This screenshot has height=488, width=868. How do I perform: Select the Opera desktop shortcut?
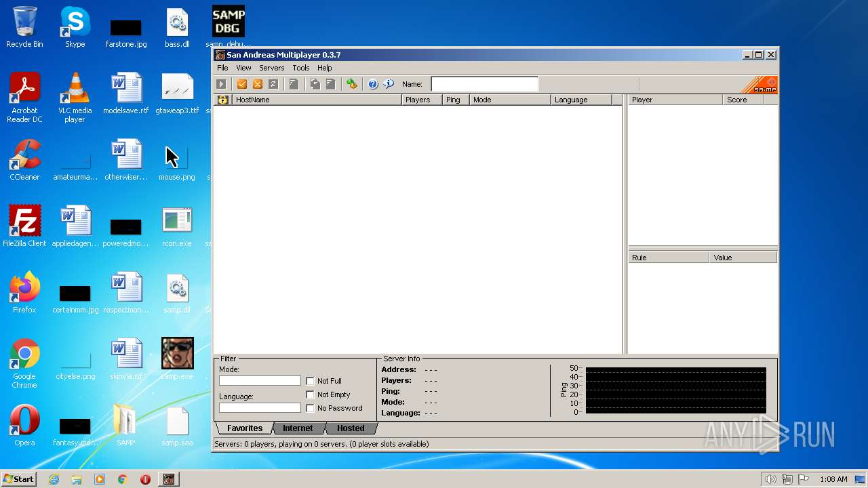pyautogui.click(x=24, y=425)
